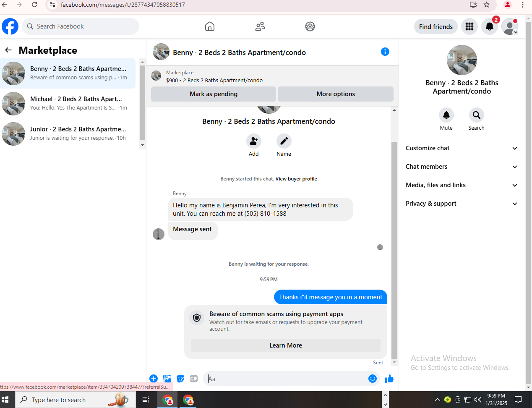Screen dimensions: 532x408
Task: Open the Menu grid icon
Action: (x=469, y=26)
